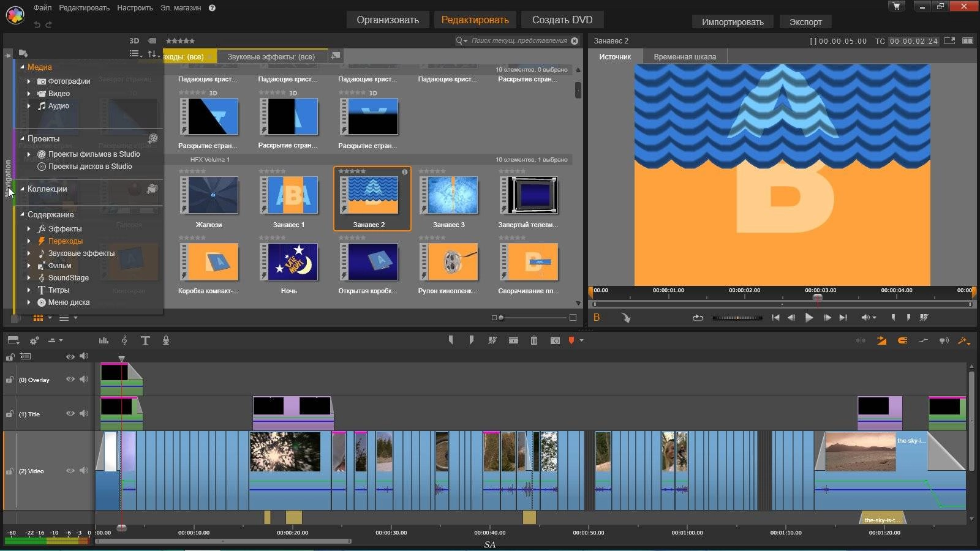Split clip with the razor tool
Screen dimensions: 980x551
(513, 340)
